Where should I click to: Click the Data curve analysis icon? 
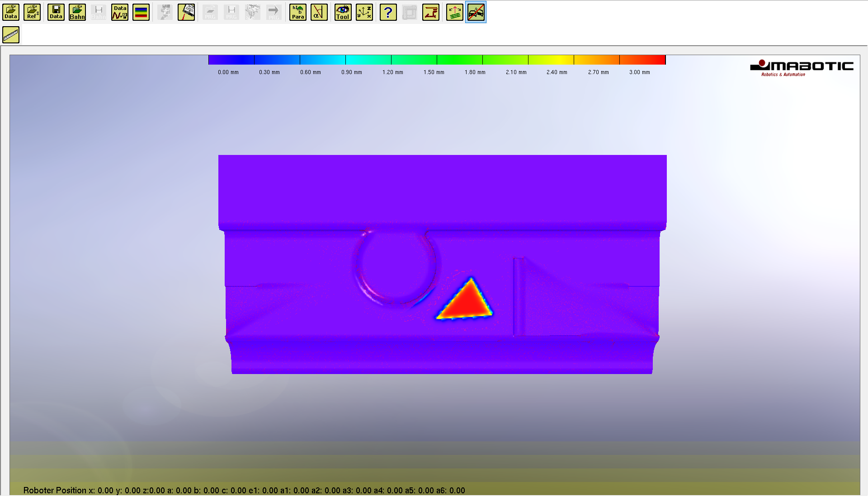coord(120,12)
